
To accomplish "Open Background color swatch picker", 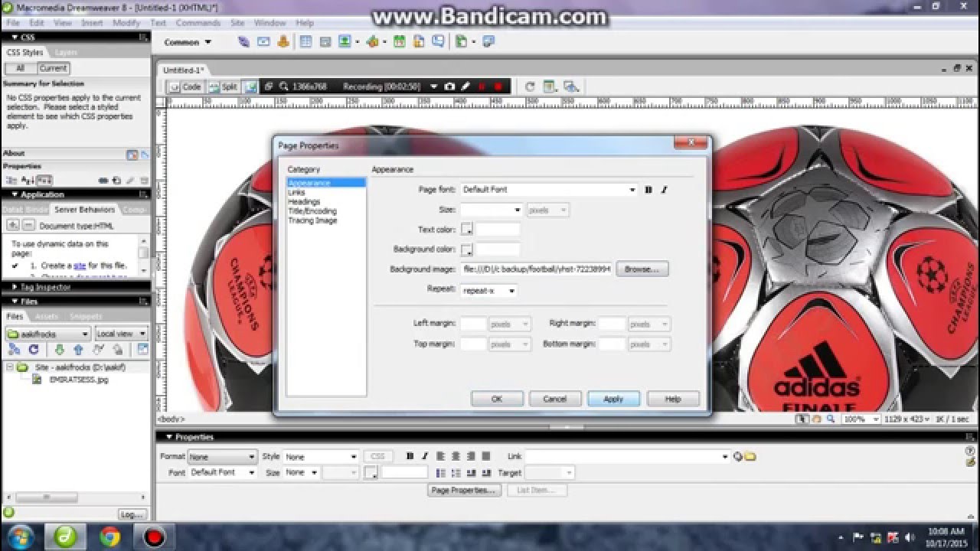I will (x=467, y=249).
